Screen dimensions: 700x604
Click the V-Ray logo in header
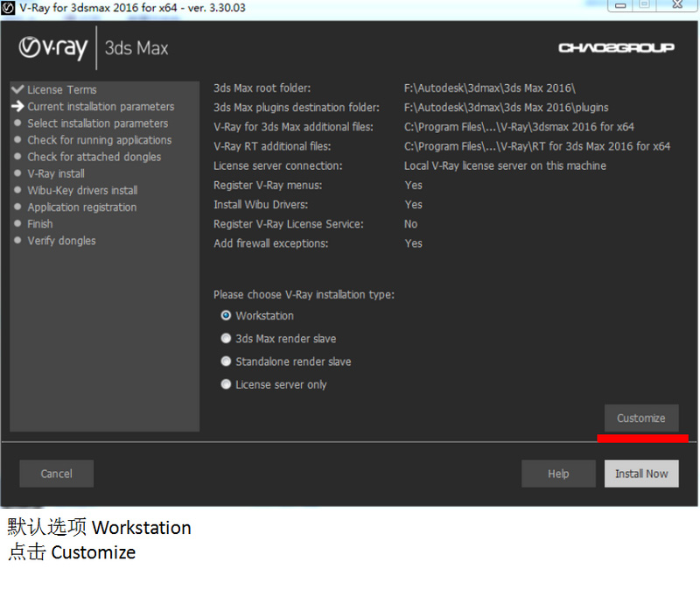pyautogui.click(x=53, y=48)
